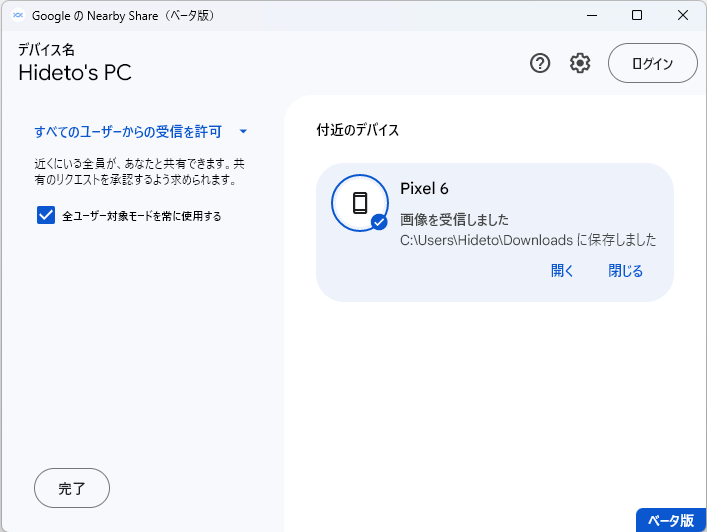The width and height of the screenshot is (707, 532).
Task: Click the C:\Users\Hideto\Downloads saved path text
Action: [528, 240]
